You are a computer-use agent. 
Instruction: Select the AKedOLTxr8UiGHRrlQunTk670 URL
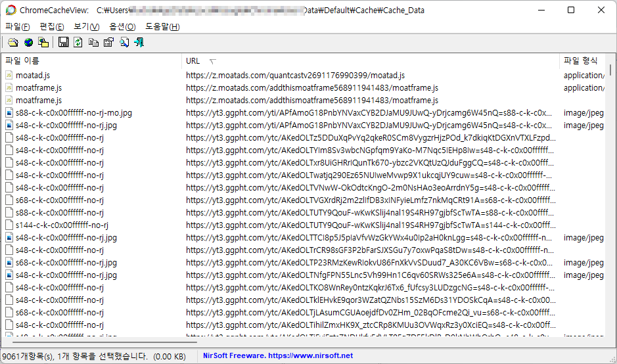pos(370,163)
